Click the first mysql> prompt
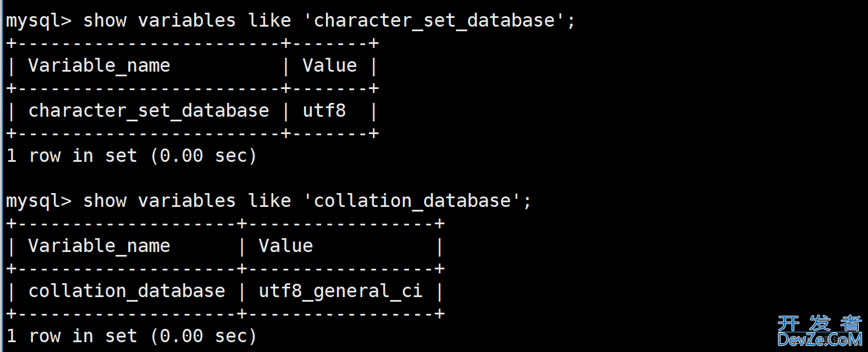Screen dimensions: 868x352 (x=39, y=21)
